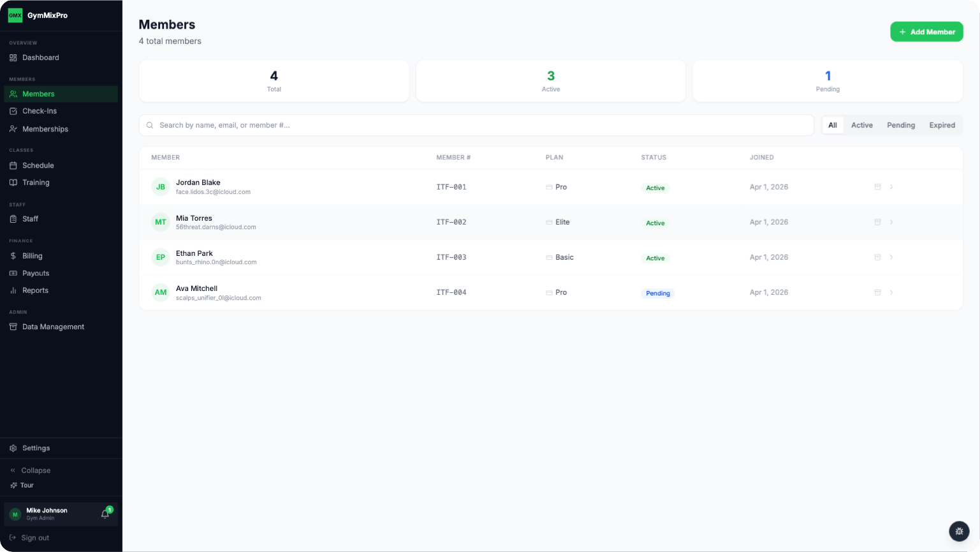This screenshot has height=552, width=980.
Task: Filter members by Active status
Action: pos(862,125)
